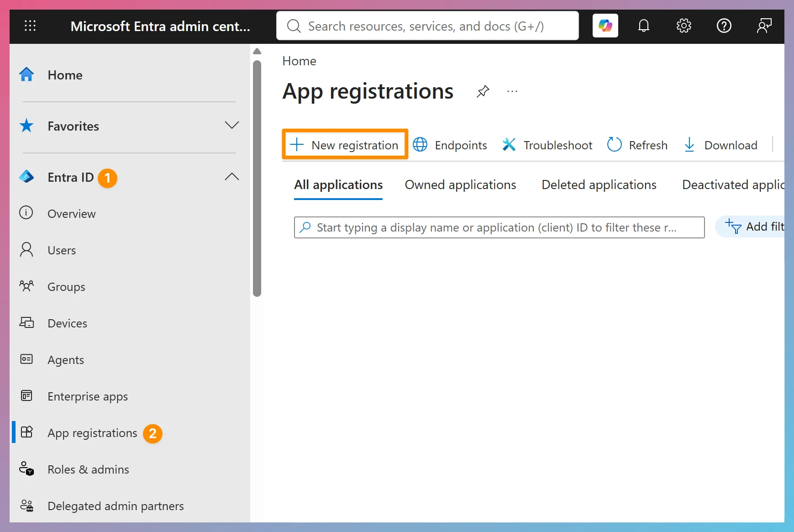Viewport: 794px width, 532px height.
Task: Click the display name filter field
Action: point(499,227)
